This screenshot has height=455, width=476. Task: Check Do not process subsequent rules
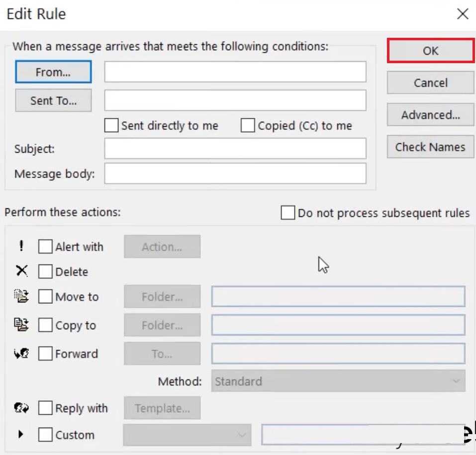point(287,212)
